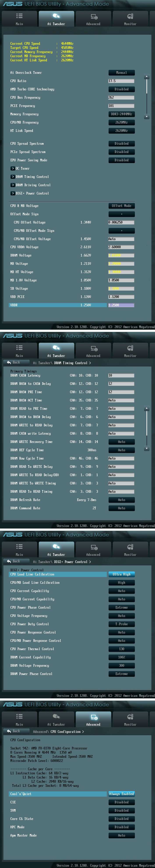The image size is (155, 868).
Task: Open the CPU/NB Frequency 2620MHz selector
Action: [122, 122]
